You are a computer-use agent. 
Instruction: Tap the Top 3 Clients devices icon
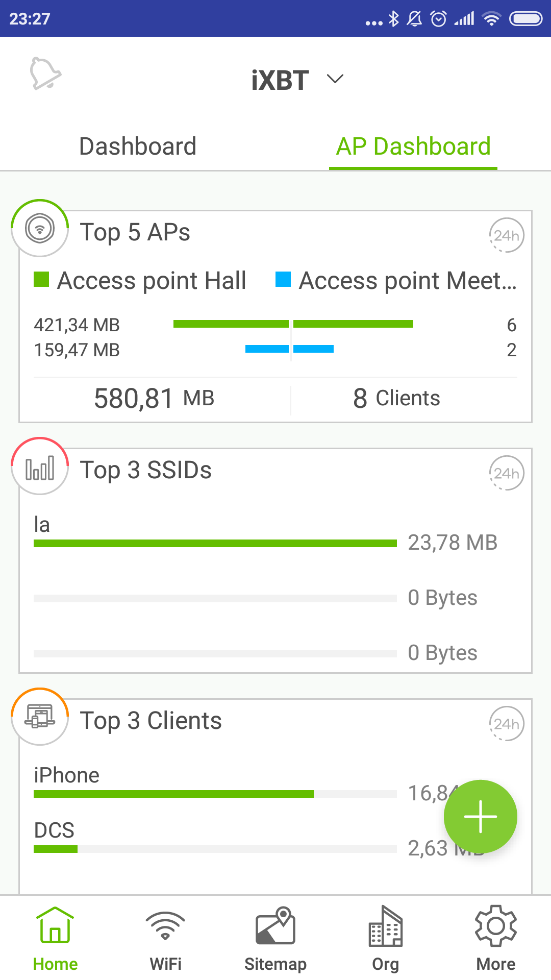pyautogui.click(x=40, y=717)
